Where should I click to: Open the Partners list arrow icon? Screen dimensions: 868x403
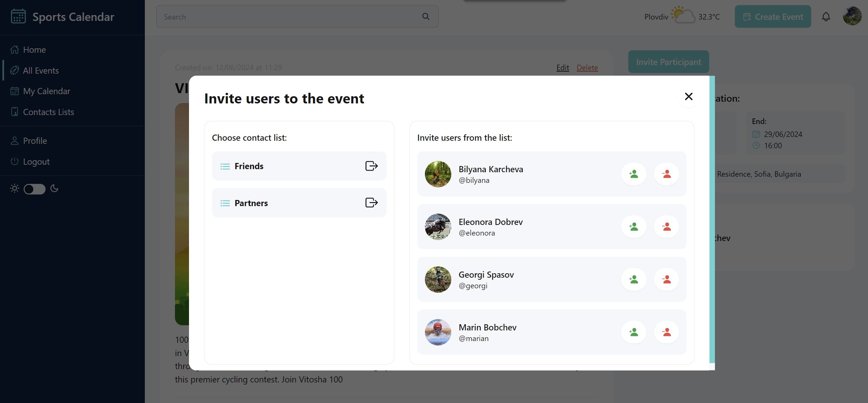[371, 203]
